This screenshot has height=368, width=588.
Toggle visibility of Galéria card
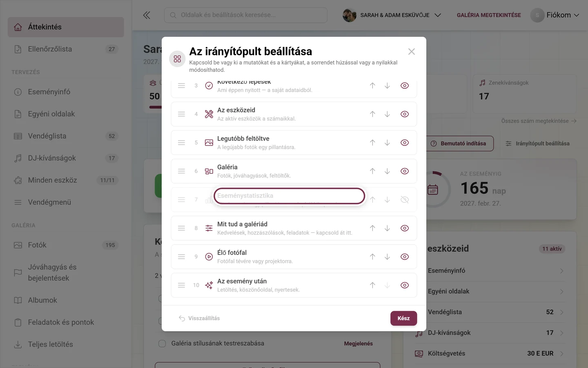pyautogui.click(x=405, y=171)
